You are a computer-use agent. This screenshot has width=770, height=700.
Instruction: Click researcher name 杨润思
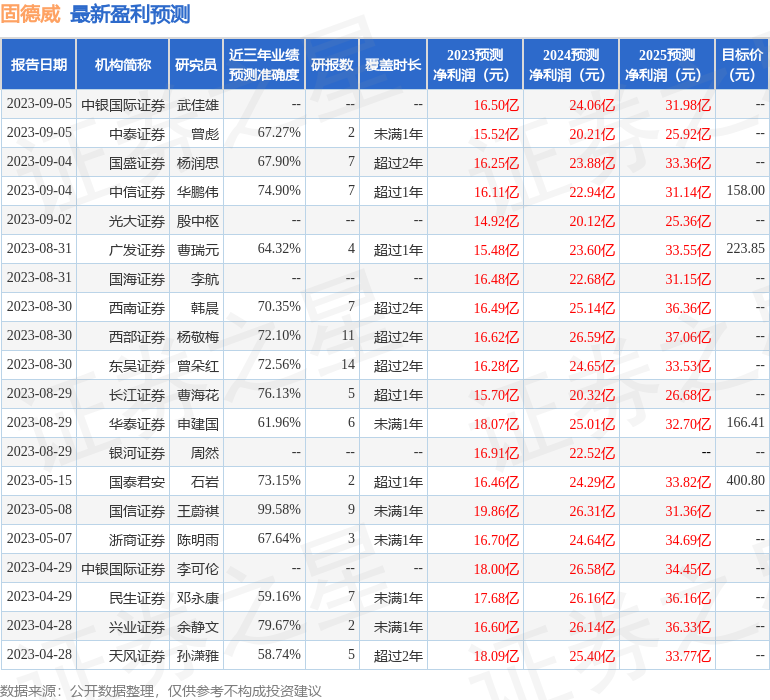point(198,163)
